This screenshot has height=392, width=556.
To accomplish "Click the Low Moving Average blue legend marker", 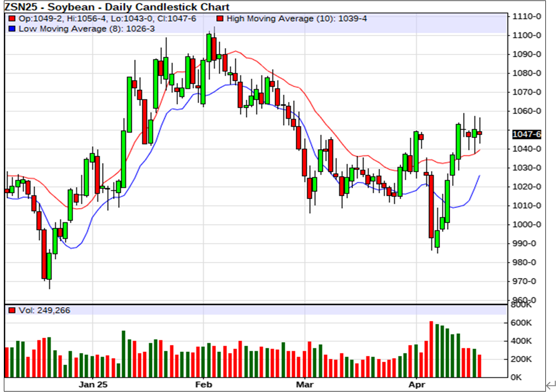I will [12, 29].
